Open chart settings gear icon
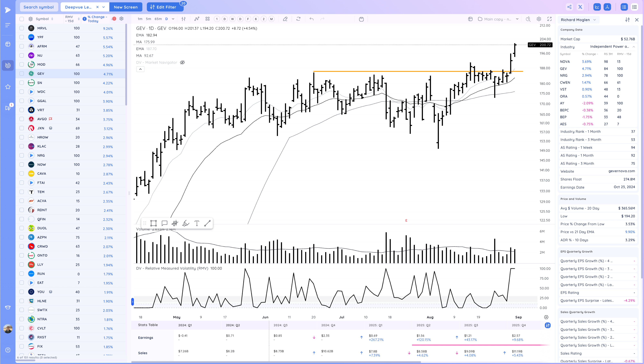The height and width of the screenshot is (364, 644). pos(539,19)
